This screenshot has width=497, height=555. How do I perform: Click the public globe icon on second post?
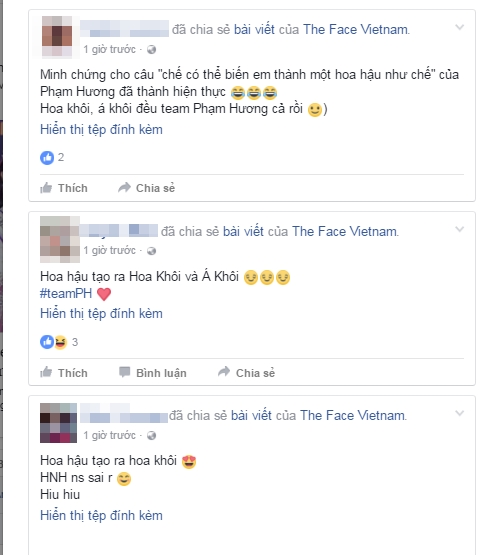pos(152,251)
